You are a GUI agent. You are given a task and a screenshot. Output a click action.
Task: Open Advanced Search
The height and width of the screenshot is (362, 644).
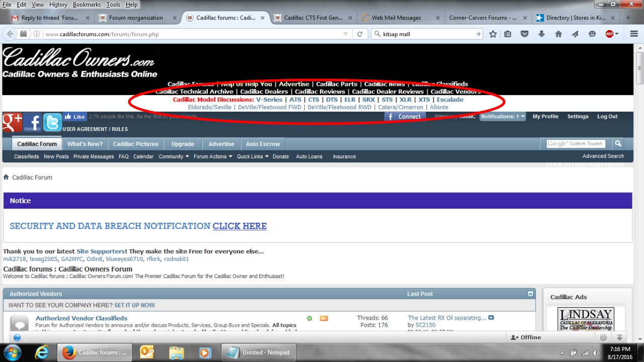[x=603, y=156]
